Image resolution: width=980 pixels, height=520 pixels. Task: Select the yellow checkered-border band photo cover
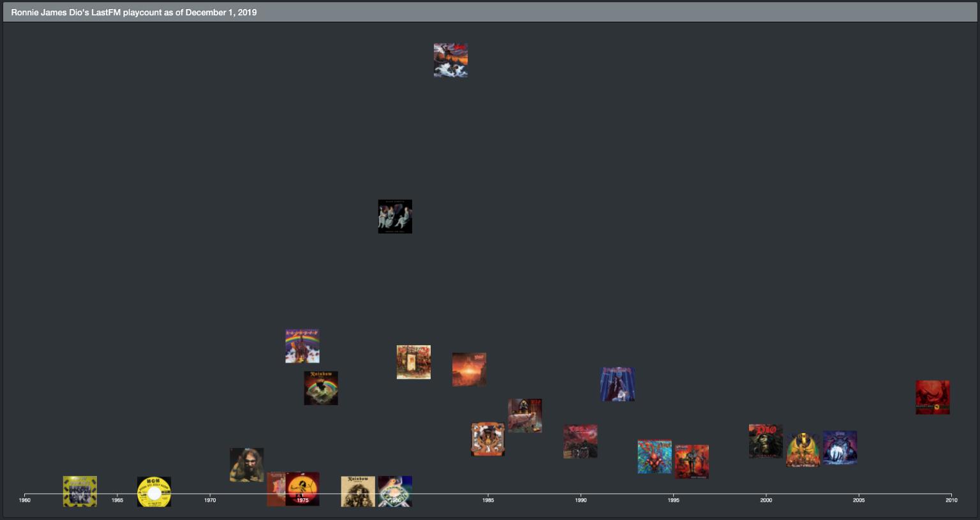tap(80, 491)
